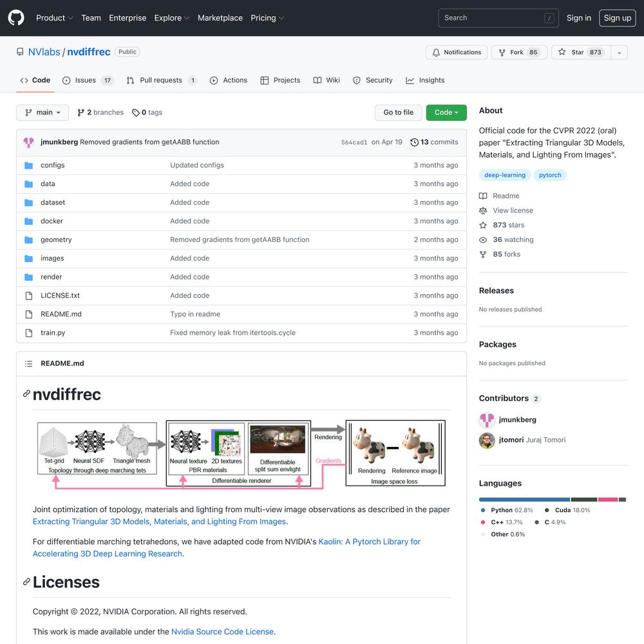Click the repository book icon beside NVlabs
Image resolution: width=644 pixels, height=644 pixels.
click(x=20, y=52)
